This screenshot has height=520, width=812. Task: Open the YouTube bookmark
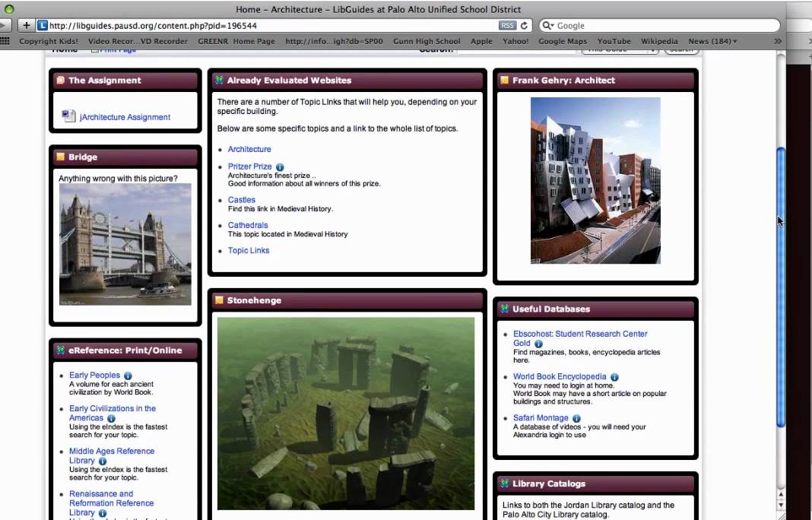pos(614,41)
